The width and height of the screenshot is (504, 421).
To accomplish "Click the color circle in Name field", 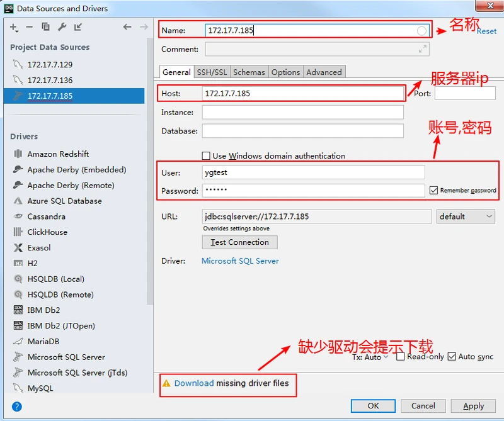I will click(x=421, y=31).
